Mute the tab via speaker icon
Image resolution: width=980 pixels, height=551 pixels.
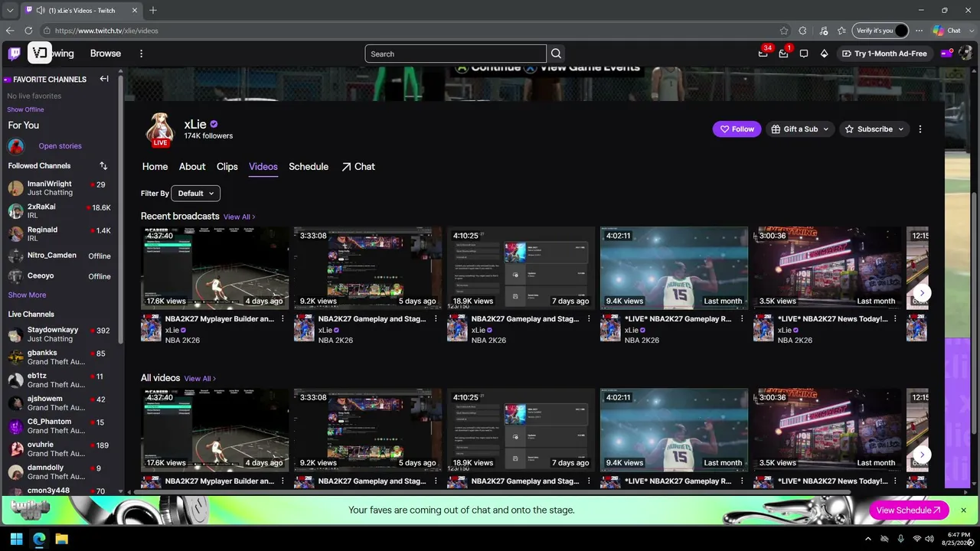[39, 11]
